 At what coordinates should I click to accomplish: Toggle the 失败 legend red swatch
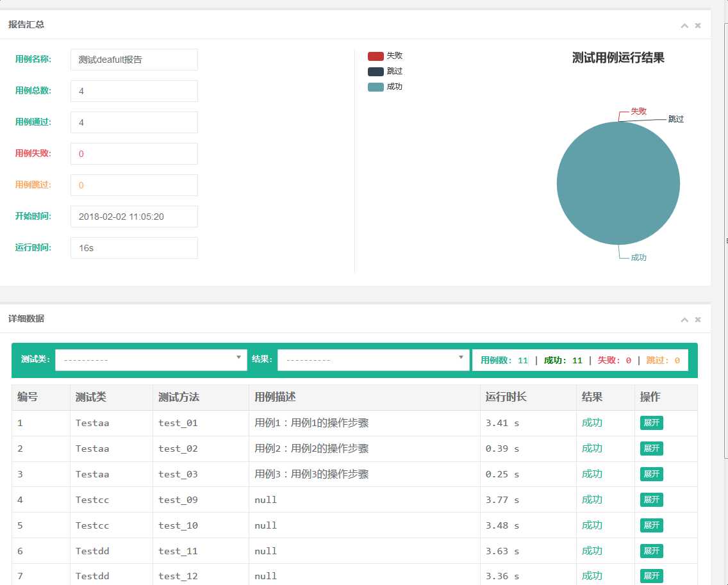[376, 56]
